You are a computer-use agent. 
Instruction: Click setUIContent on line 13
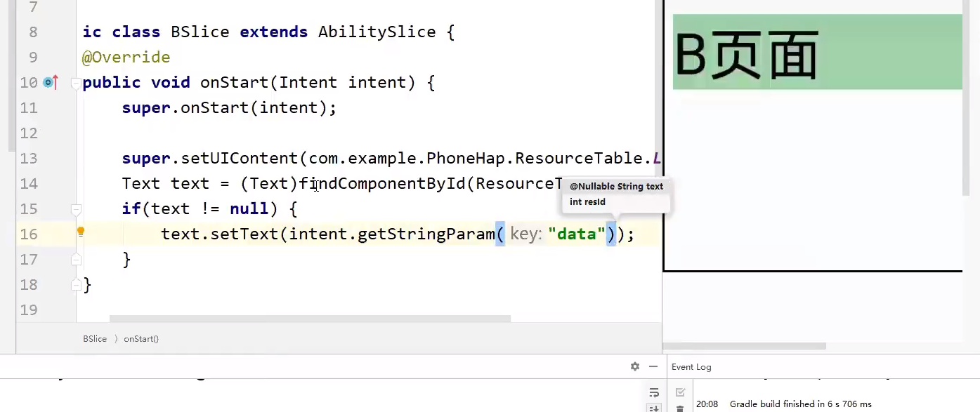pos(240,158)
